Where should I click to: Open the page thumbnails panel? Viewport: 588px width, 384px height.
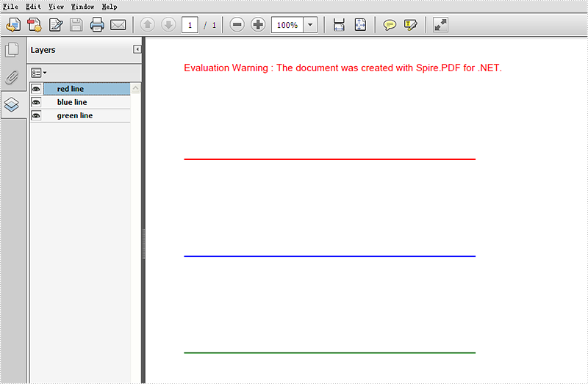[x=12, y=50]
